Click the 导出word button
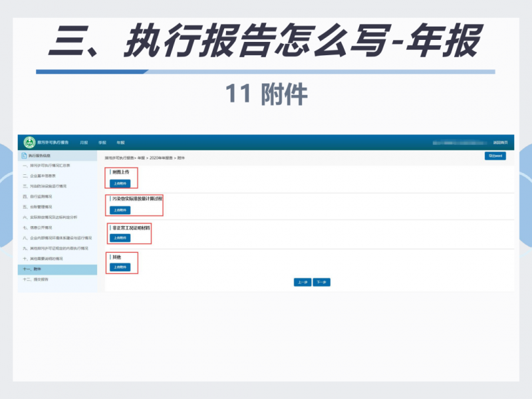 pyautogui.click(x=495, y=156)
